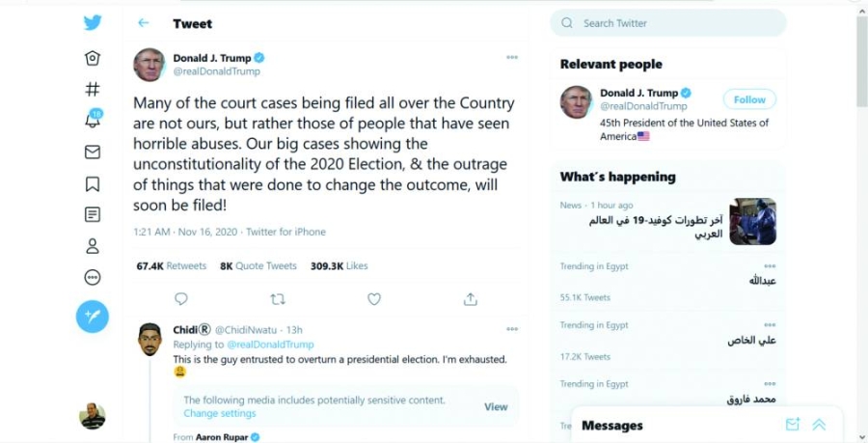Click the Change settings link
Viewport: 868px width, 443px height.
(220, 413)
